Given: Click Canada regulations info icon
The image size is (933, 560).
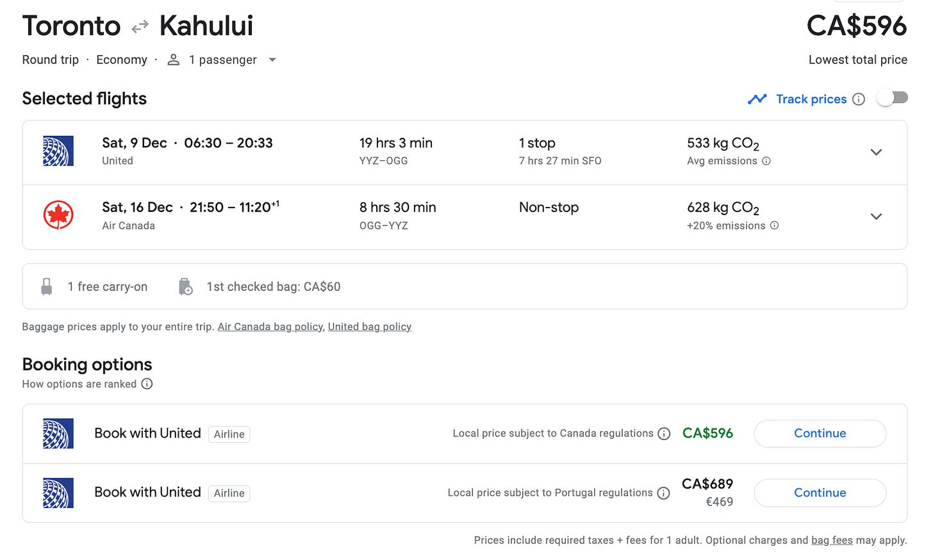Looking at the screenshot, I should tap(665, 434).
